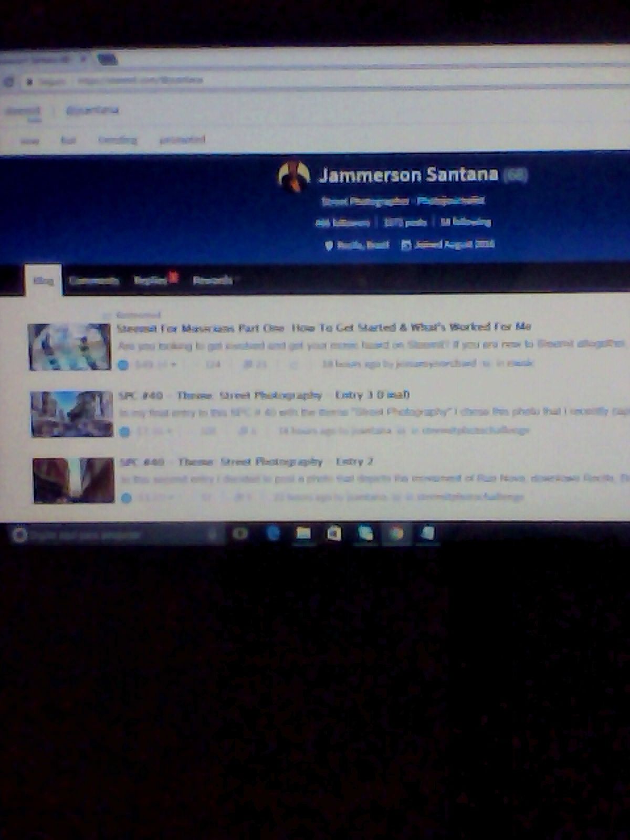Screen dimensions: 630x840
Task: Open thumbnail of SPC #40 Entry 2 post
Action: click(74, 480)
